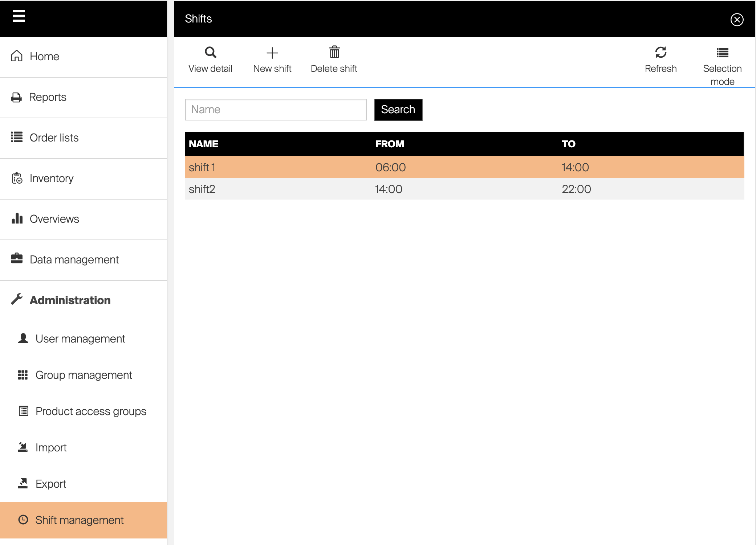Click the Export icon in sidebar
Viewport: 756px width, 545px height.
coord(23,483)
